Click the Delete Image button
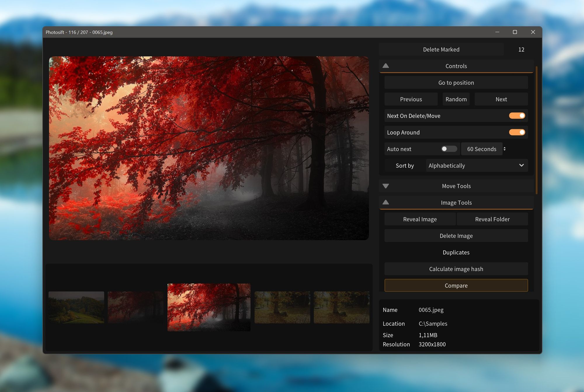The image size is (584, 392). 456,236
